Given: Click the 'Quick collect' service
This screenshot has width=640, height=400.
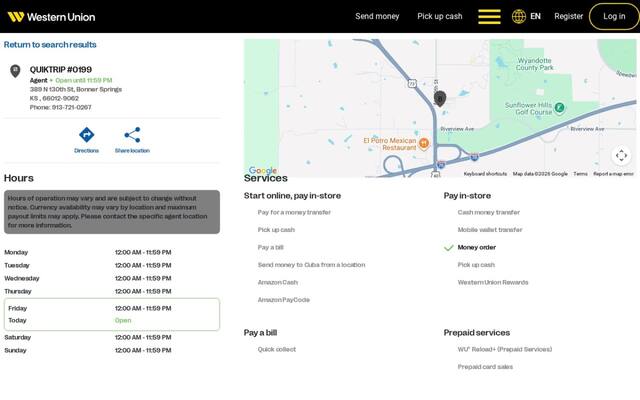Looking at the screenshot, I should pos(277,349).
